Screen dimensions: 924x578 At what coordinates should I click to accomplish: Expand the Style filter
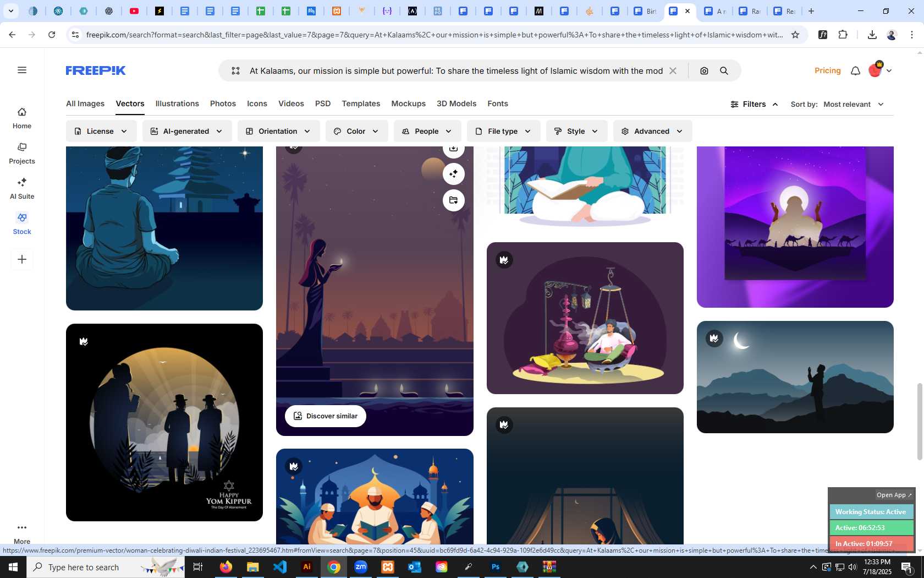point(577,131)
